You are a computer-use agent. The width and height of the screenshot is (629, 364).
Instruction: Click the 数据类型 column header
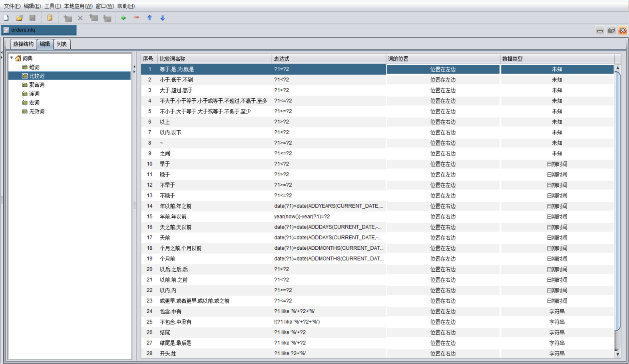click(556, 59)
